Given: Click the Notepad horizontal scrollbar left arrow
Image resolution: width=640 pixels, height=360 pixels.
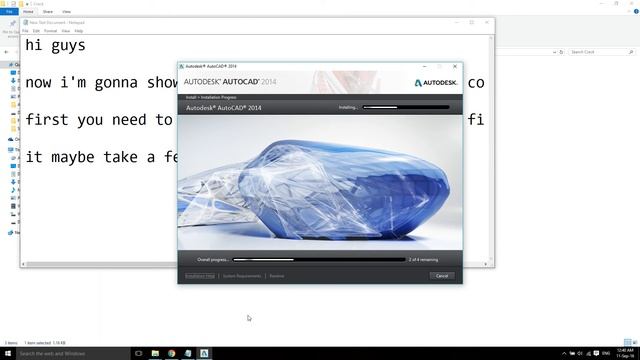Looking at the screenshot, I should point(23,264).
